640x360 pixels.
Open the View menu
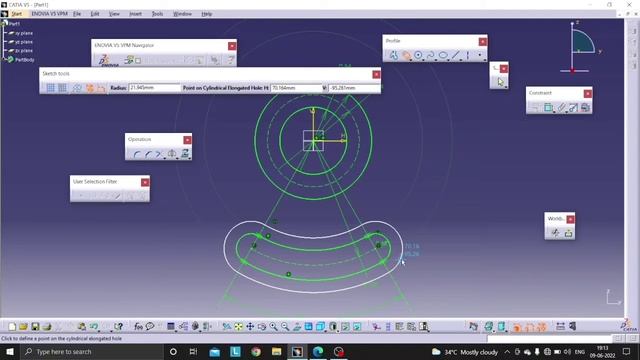(114, 14)
